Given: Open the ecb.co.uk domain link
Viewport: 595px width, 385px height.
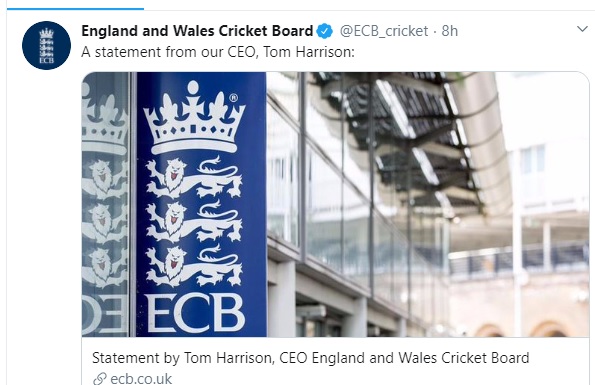Looking at the screenshot, I should (x=141, y=379).
